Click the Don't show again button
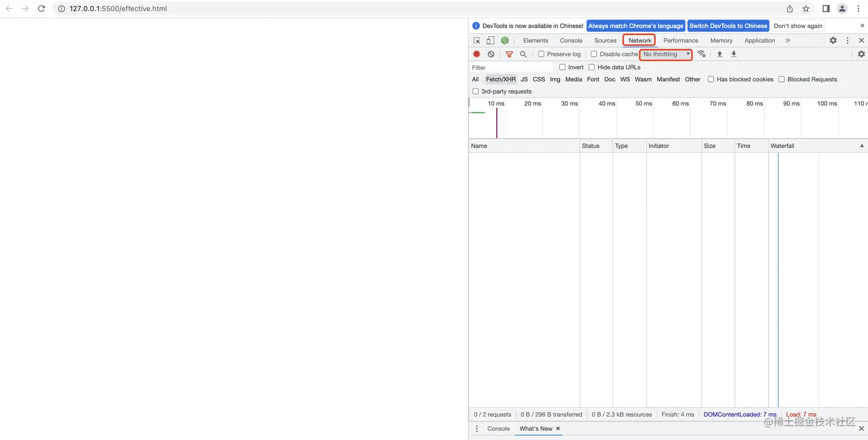The height and width of the screenshot is (440, 868). point(798,26)
